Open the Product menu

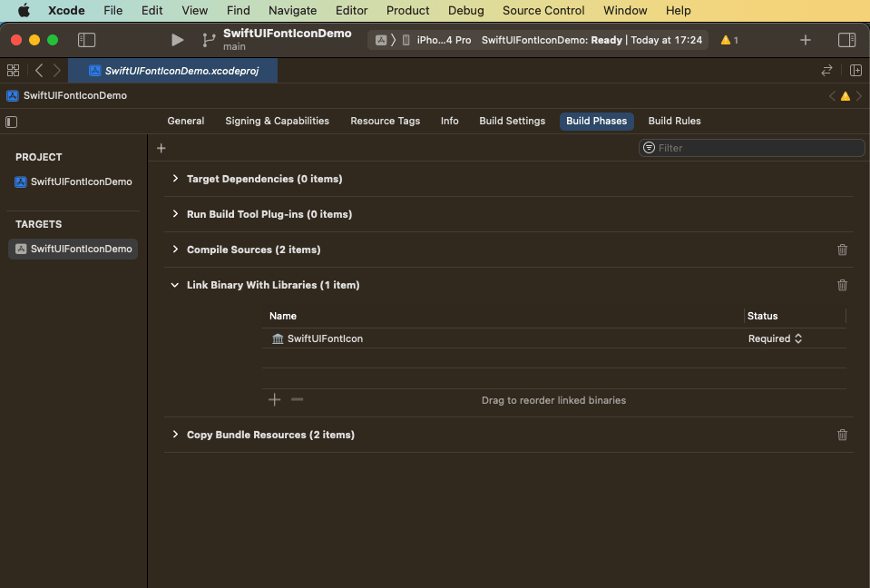(x=408, y=11)
